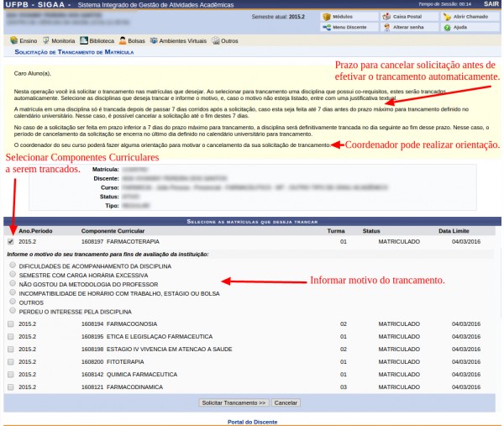Select the OUTROS radio option
The width and height of the screenshot is (504, 426).
coord(13,302)
